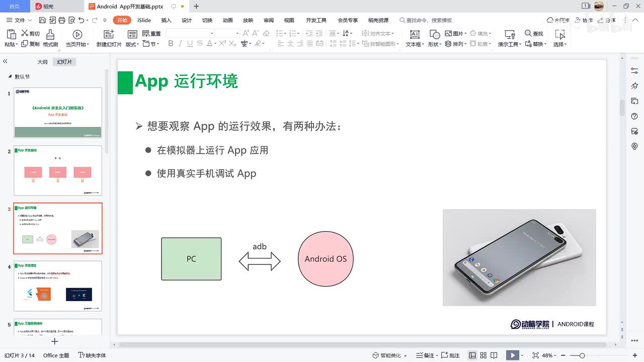Copy selection with 复制
Image resolution: width=644 pixels, height=362 pixels.
coord(30,44)
